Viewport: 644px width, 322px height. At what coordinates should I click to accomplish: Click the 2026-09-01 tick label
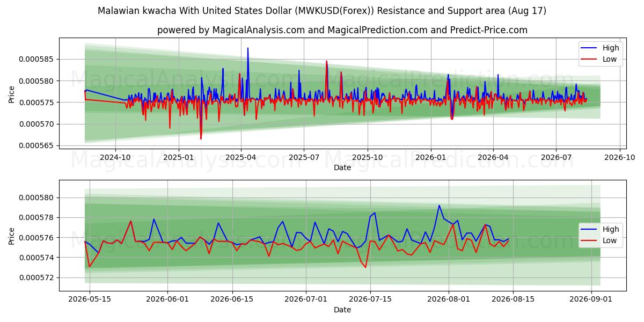pyautogui.click(x=591, y=299)
